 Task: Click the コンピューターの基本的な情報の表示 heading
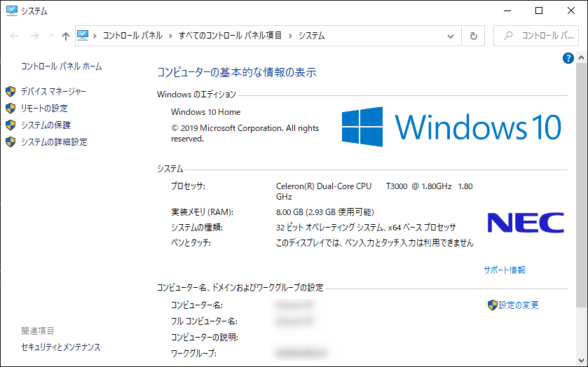coord(237,72)
